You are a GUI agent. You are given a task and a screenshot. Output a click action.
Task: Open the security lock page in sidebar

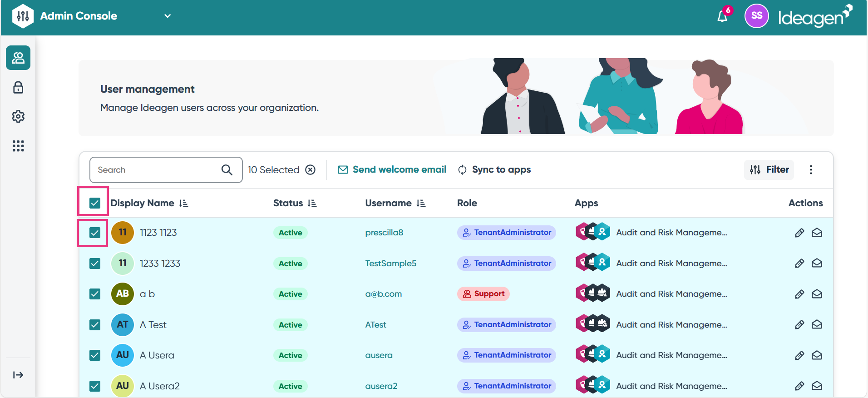tap(18, 87)
